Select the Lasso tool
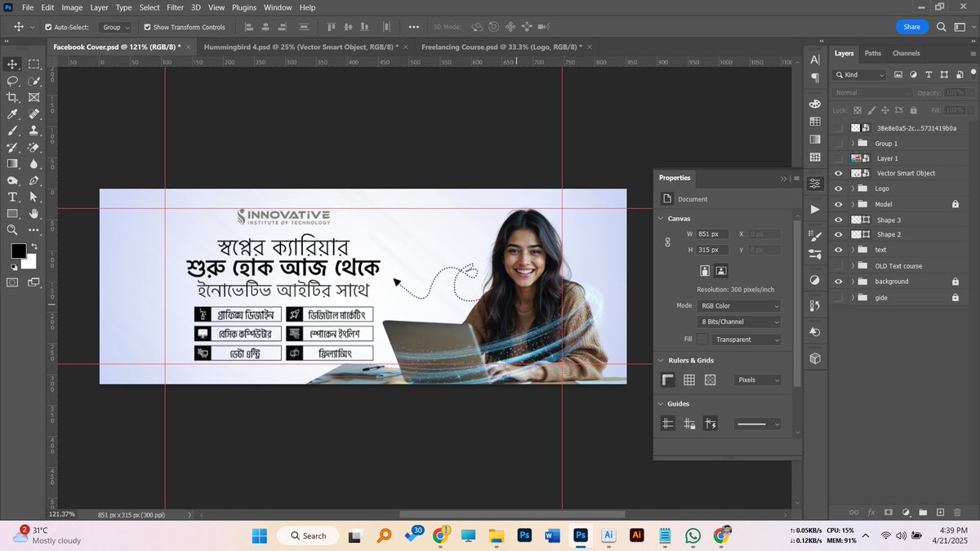Image resolution: width=980 pixels, height=551 pixels. coord(13,81)
